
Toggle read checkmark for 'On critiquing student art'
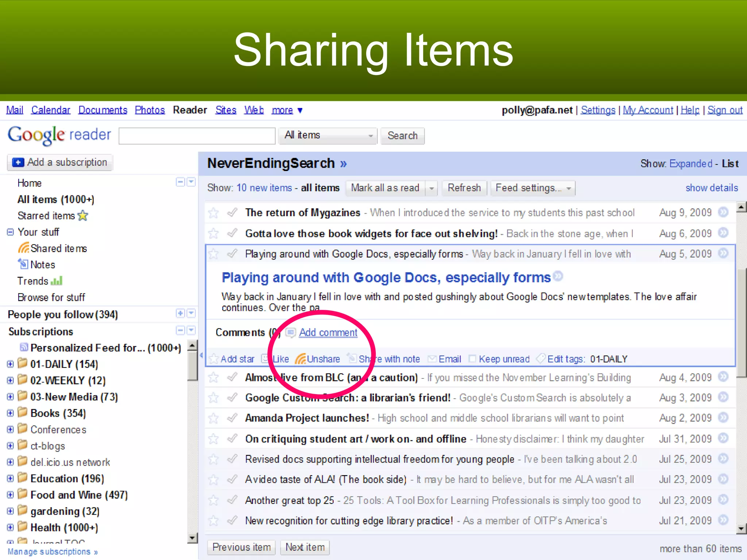click(232, 439)
